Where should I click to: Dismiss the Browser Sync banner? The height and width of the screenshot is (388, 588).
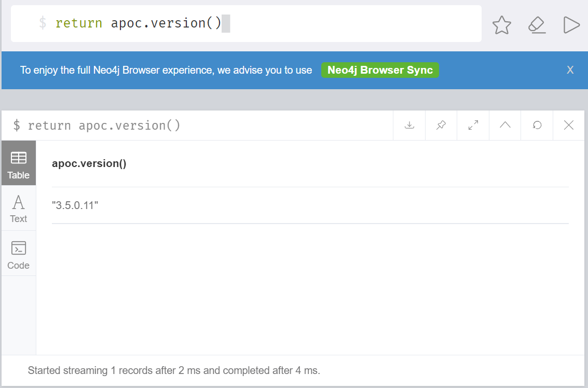point(570,70)
